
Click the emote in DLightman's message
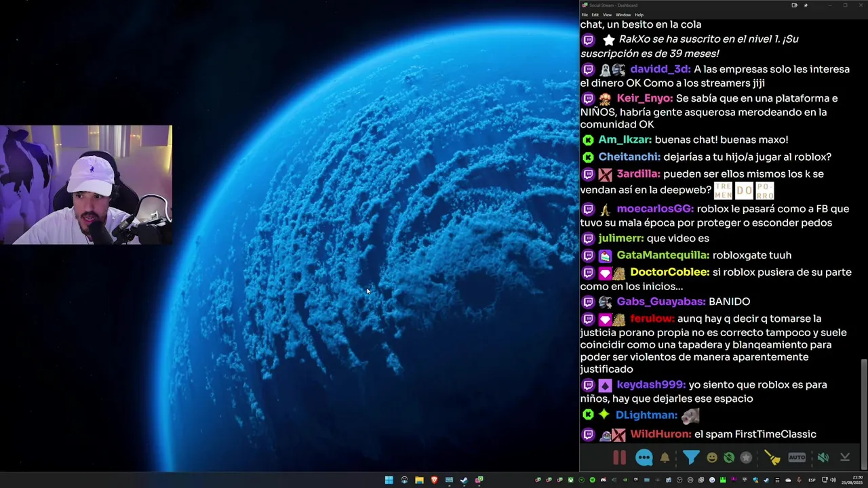[x=690, y=415]
